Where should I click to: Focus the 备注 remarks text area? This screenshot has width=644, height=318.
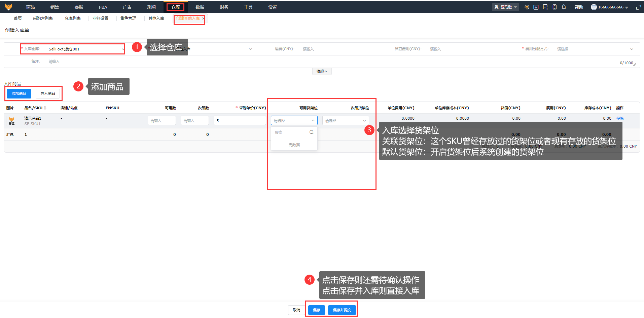(342, 62)
